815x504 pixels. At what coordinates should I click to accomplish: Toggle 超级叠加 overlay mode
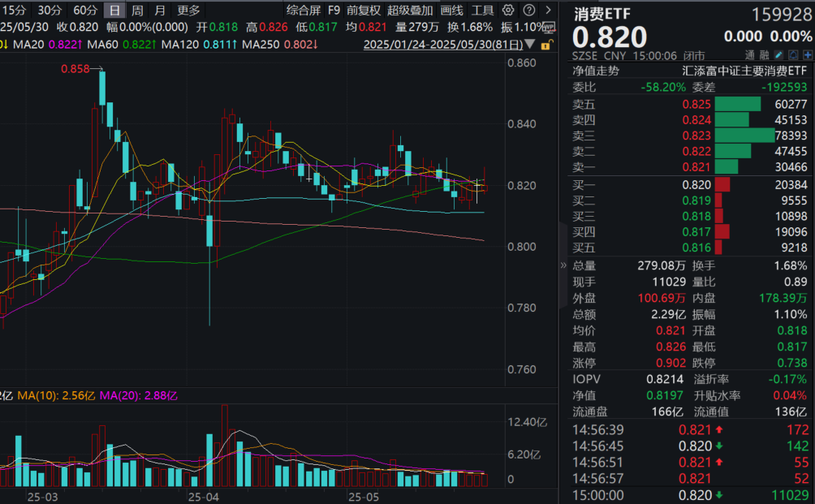coord(409,11)
